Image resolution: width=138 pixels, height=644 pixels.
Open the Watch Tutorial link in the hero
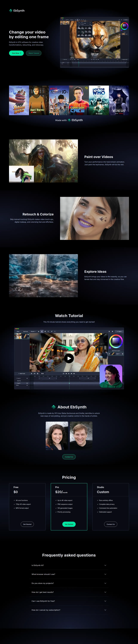[x=34, y=53]
